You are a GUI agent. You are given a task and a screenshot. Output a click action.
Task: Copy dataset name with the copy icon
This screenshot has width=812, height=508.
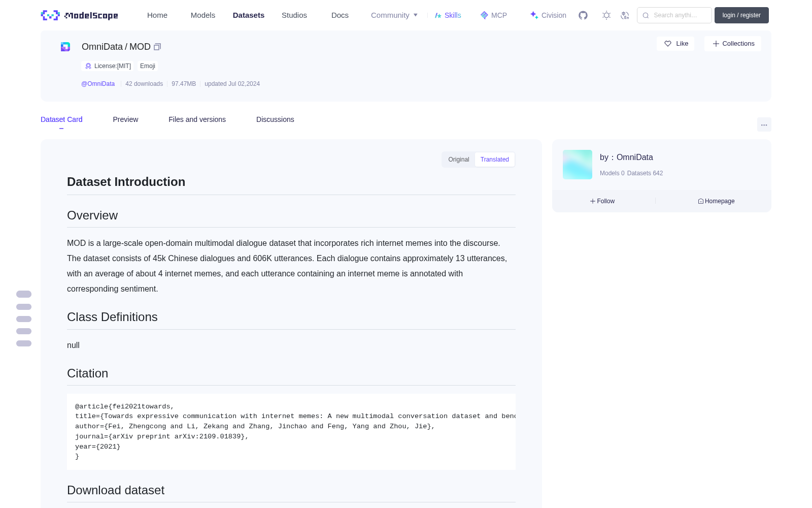(x=157, y=47)
